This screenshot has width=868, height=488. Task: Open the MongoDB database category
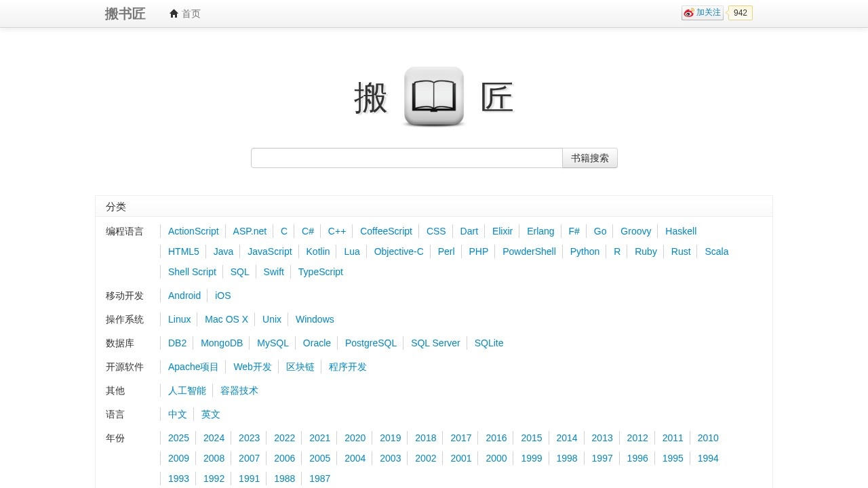pos(222,343)
